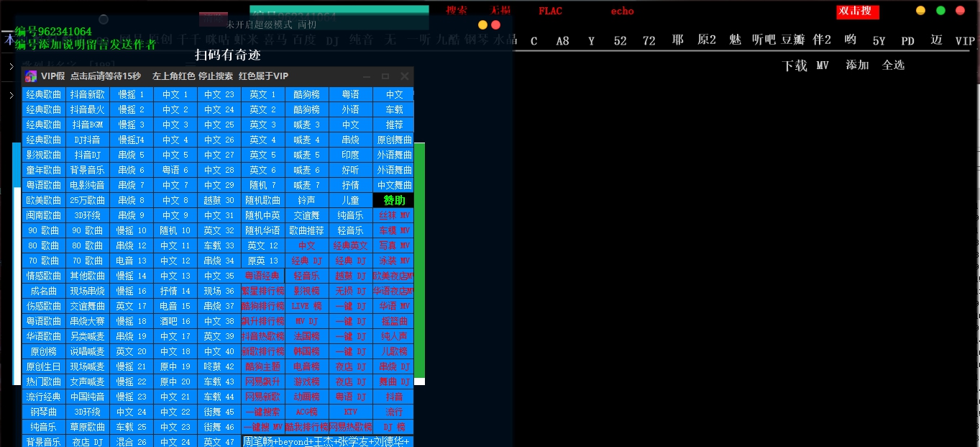Click the 迈 source icon

pyautogui.click(x=935, y=41)
